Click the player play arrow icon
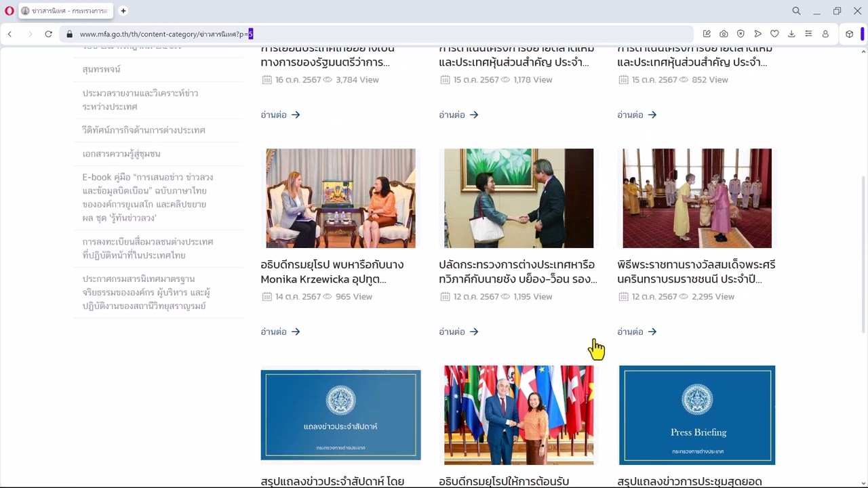The height and width of the screenshot is (488, 868). coord(757,34)
